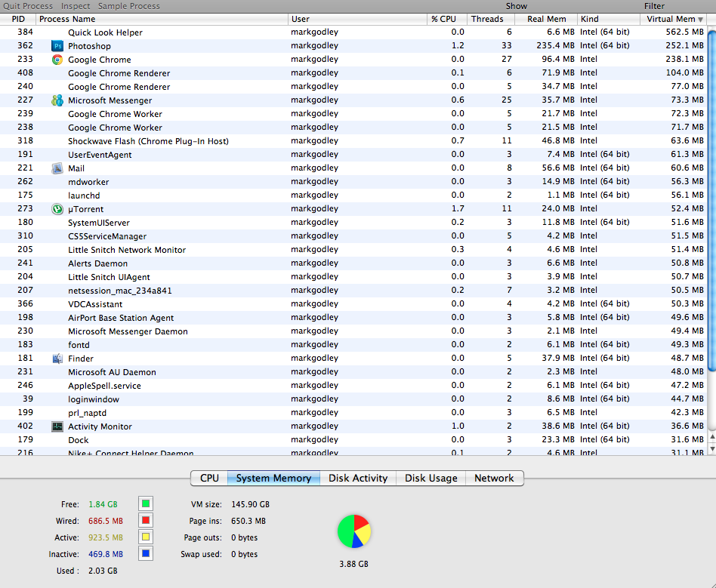Open the Disk Activity tab
This screenshot has height=588, width=716.
coord(358,478)
